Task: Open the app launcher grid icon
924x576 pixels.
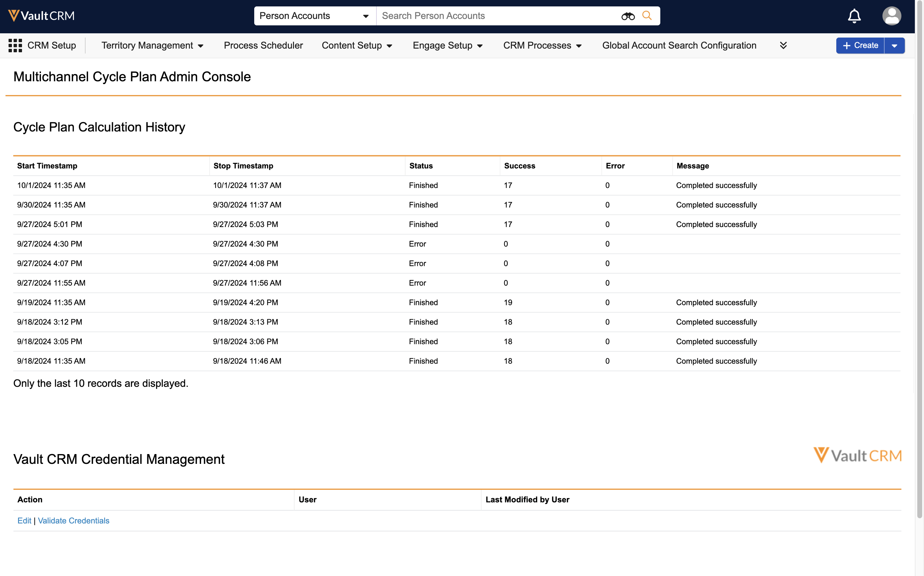Action: tap(15, 45)
